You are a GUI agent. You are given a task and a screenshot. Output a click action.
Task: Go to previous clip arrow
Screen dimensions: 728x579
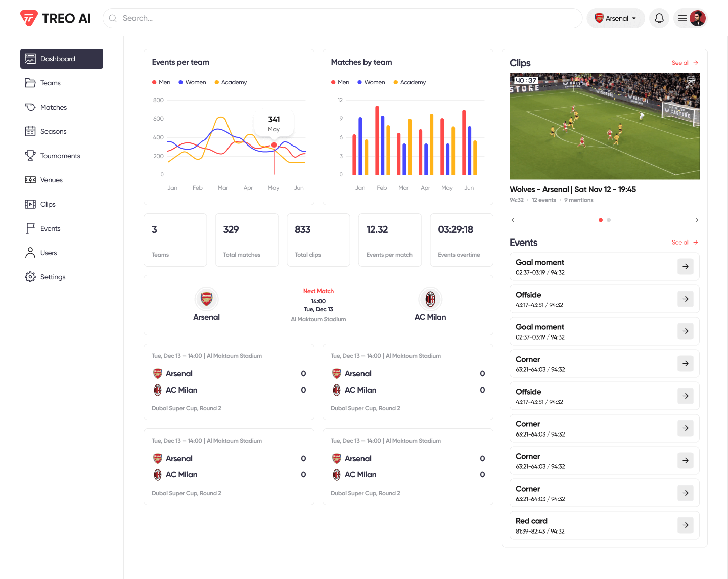[514, 220]
